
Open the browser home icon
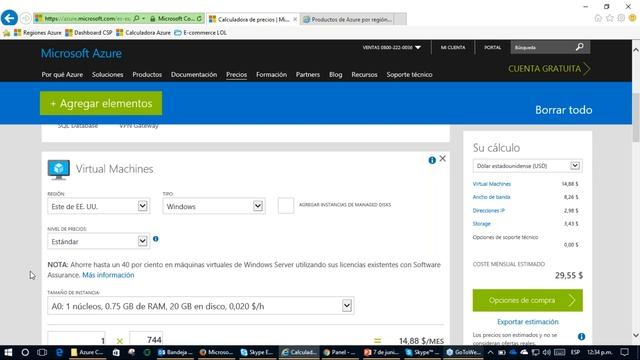[x=598, y=18]
